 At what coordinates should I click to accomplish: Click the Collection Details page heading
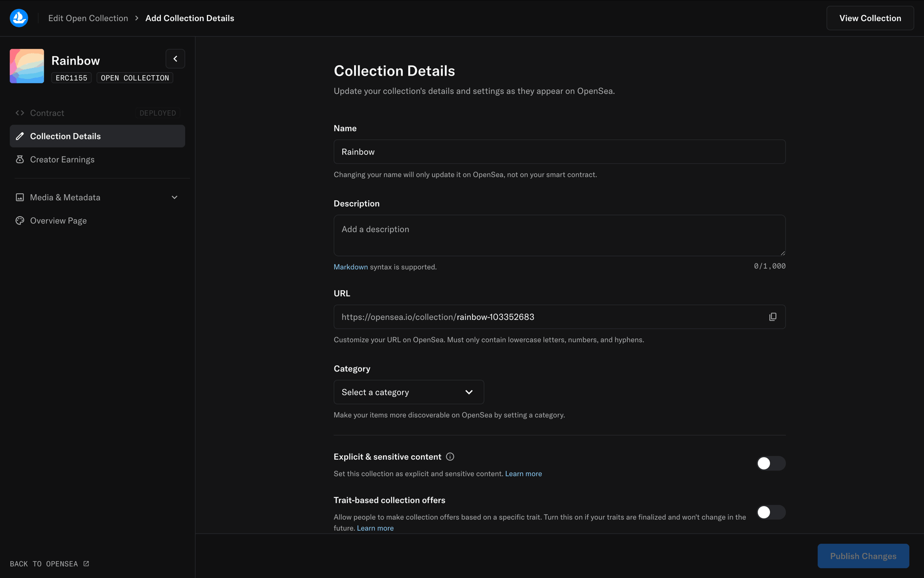tap(395, 71)
